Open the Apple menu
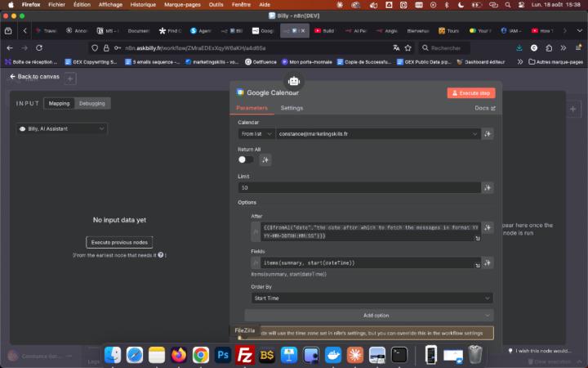Viewport: 588px width, 368px height. (x=11, y=5)
